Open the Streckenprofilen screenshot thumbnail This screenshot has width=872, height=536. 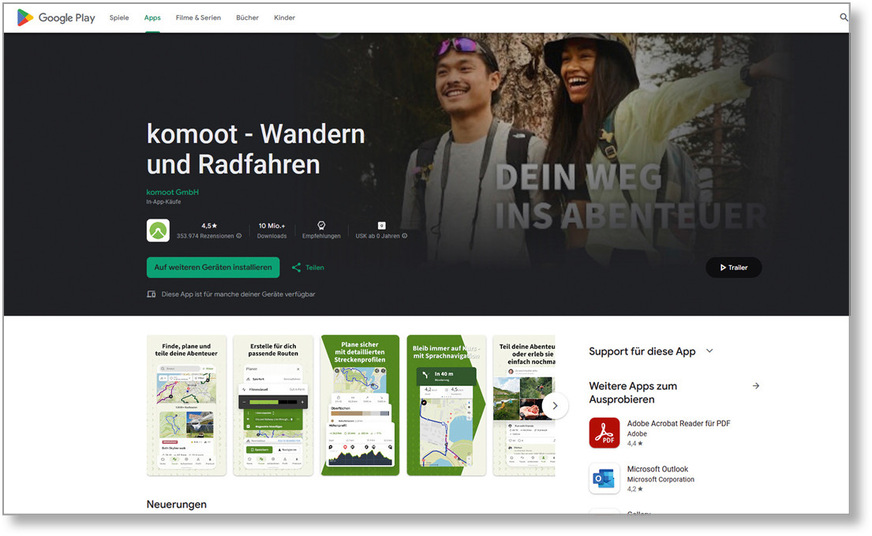point(360,405)
